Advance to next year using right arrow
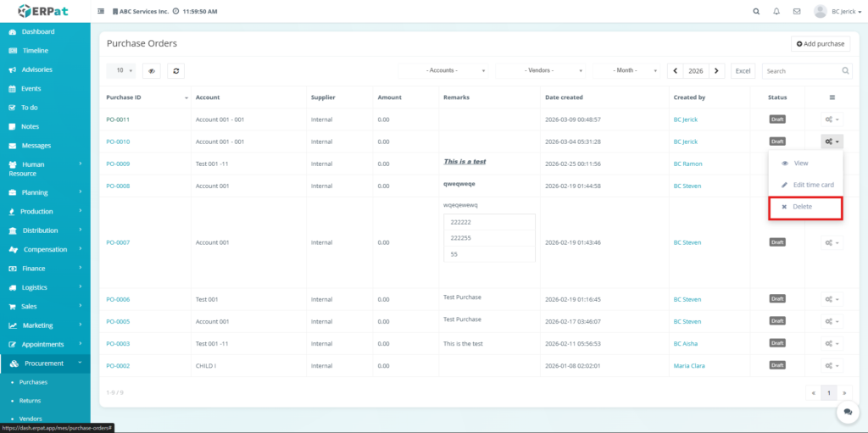Viewport: 868px width, 433px height. [x=717, y=71]
